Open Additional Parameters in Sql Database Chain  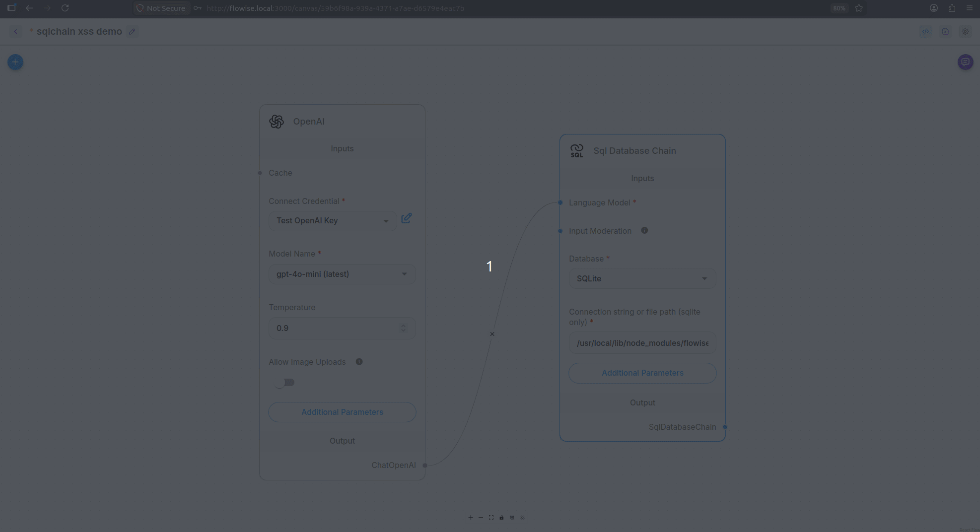coord(642,373)
